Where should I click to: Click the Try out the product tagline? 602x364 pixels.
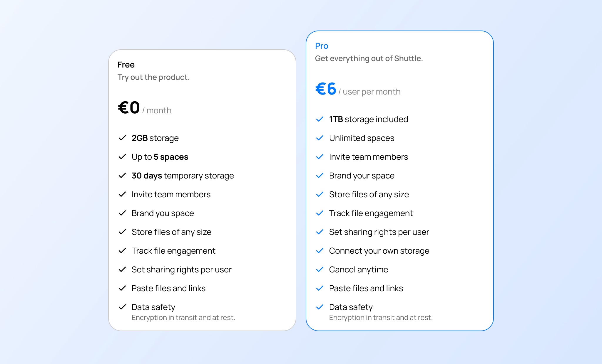tap(153, 77)
